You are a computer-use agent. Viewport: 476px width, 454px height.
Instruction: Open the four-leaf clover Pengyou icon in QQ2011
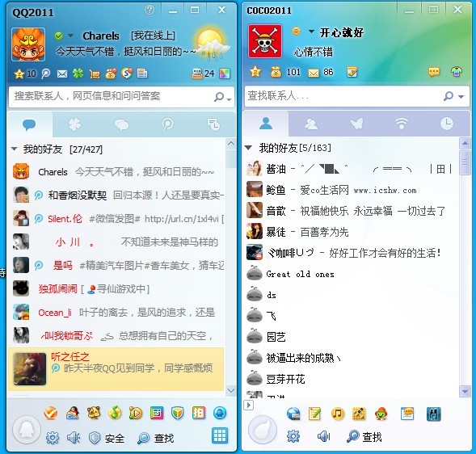click(78, 74)
